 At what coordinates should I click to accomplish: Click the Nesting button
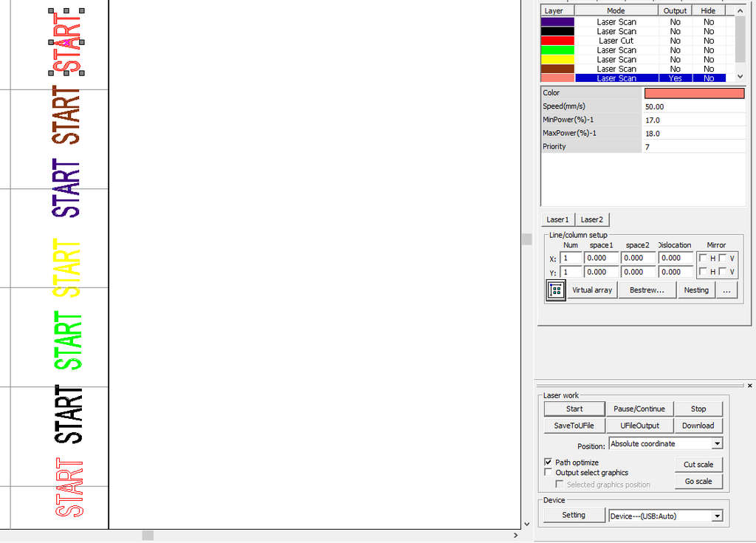click(696, 290)
